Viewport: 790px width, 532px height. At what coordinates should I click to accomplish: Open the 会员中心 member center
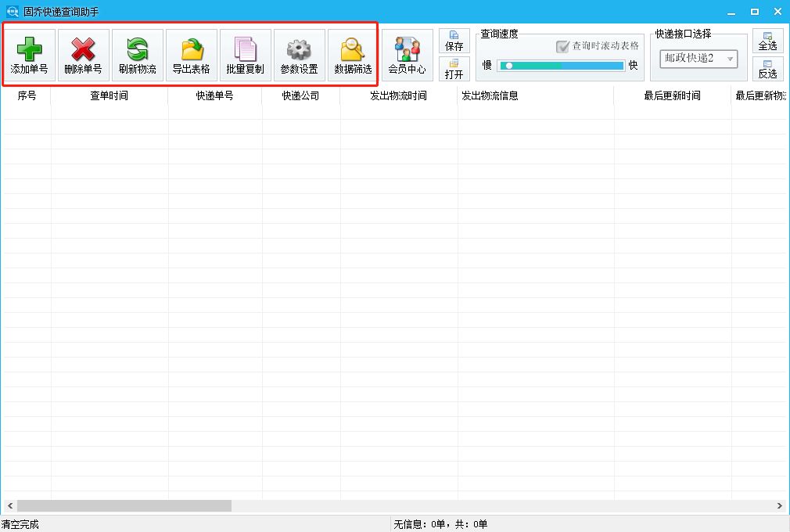(407, 55)
